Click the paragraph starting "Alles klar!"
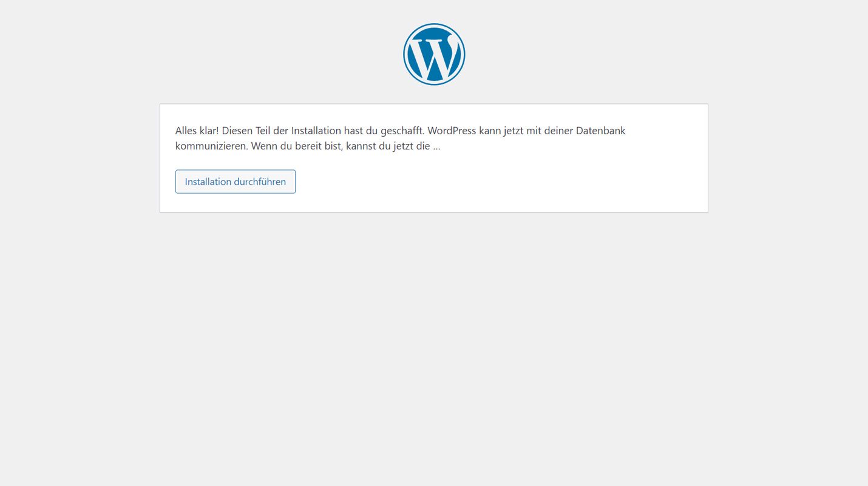This screenshot has width=868, height=486. click(401, 139)
